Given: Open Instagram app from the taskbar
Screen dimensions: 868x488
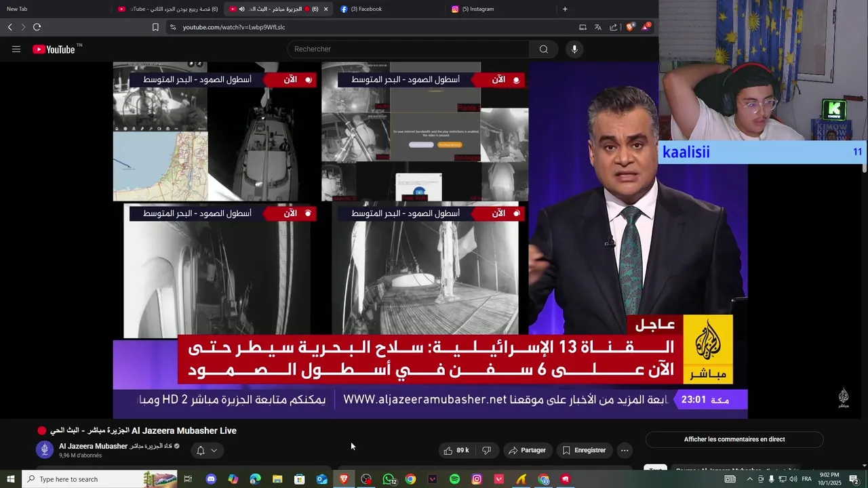Looking at the screenshot, I should (x=477, y=479).
